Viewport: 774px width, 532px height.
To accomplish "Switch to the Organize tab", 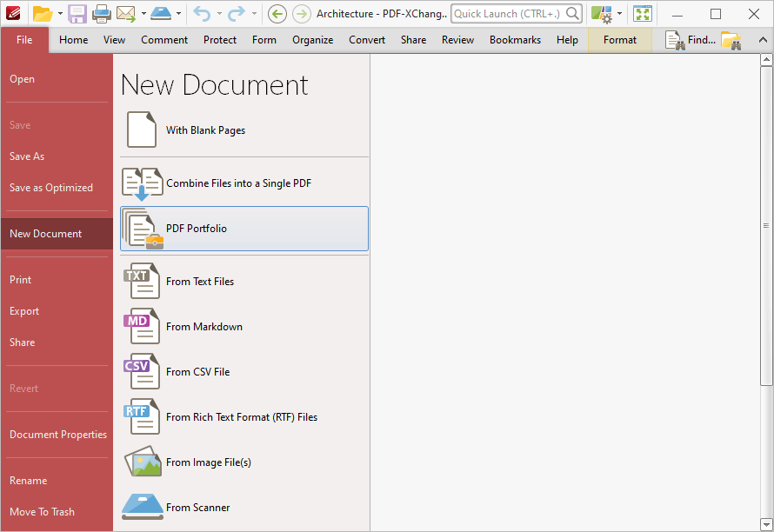I will click(x=312, y=40).
